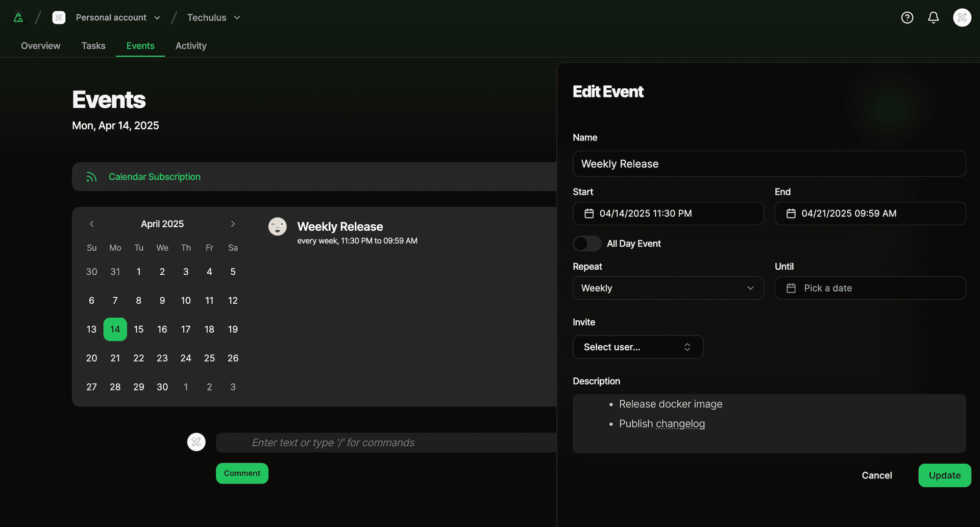Screen dimensions: 980x527
Task: Cancel editing the Weekly Release event
Action: tap(877, 475)
